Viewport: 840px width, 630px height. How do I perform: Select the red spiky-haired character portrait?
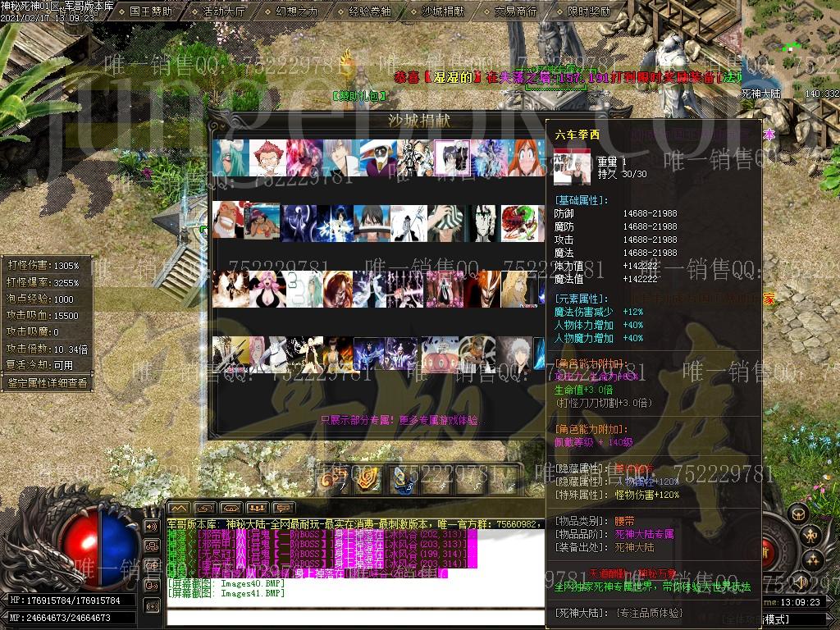tap(268, 157)
